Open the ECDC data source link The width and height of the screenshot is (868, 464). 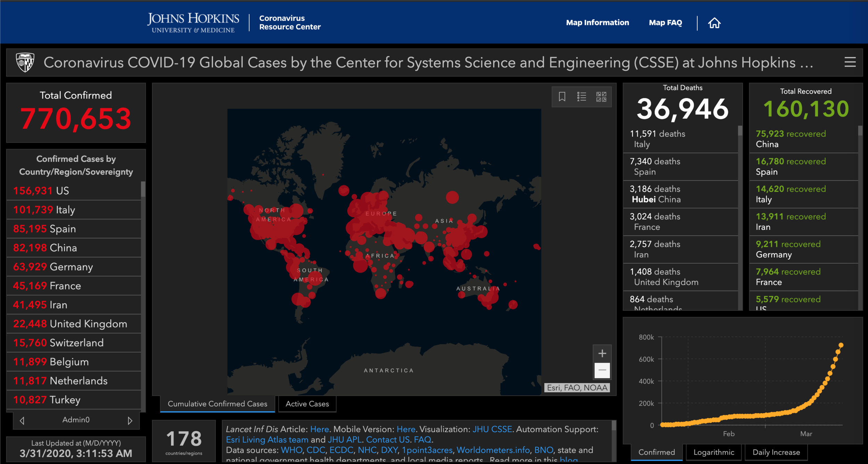(x=341, y=450)
